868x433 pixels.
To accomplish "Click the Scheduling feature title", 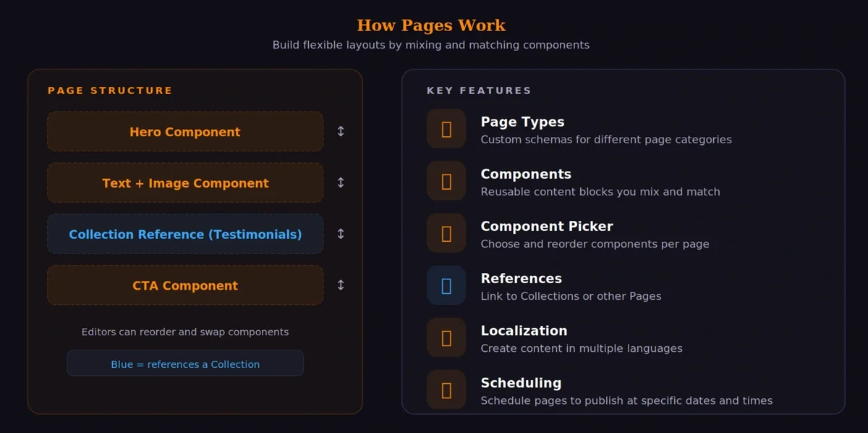I will pyautogui.click(x=521, y=383).
